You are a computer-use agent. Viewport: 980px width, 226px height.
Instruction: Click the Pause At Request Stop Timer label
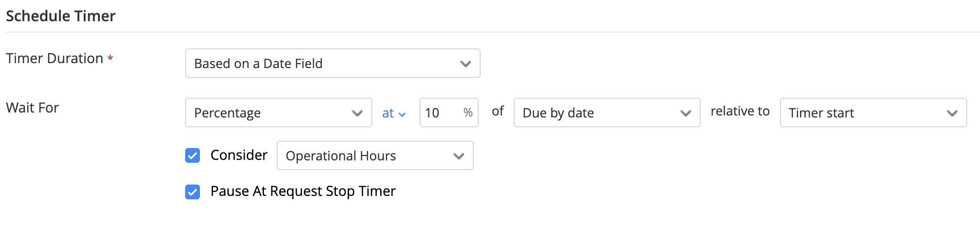click(303, 191)
